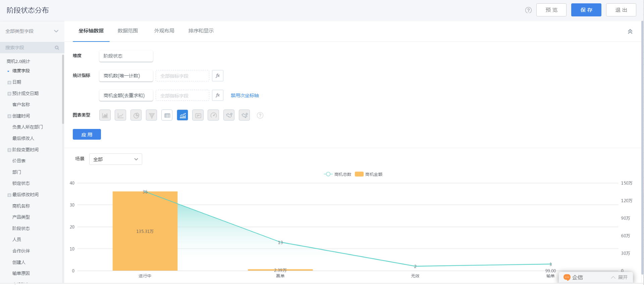
Task: Click the left field list scrollbar
Action: 63,89
